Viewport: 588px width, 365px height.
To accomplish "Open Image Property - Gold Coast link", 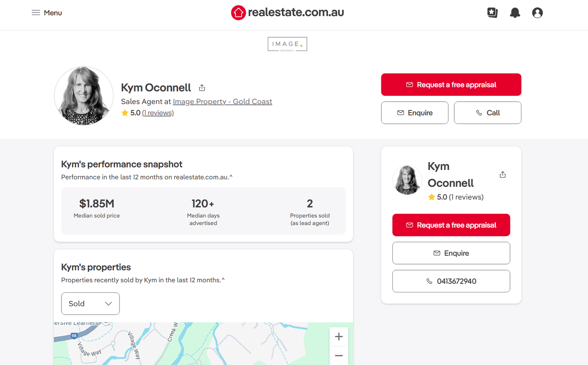I will coord(222,102).
